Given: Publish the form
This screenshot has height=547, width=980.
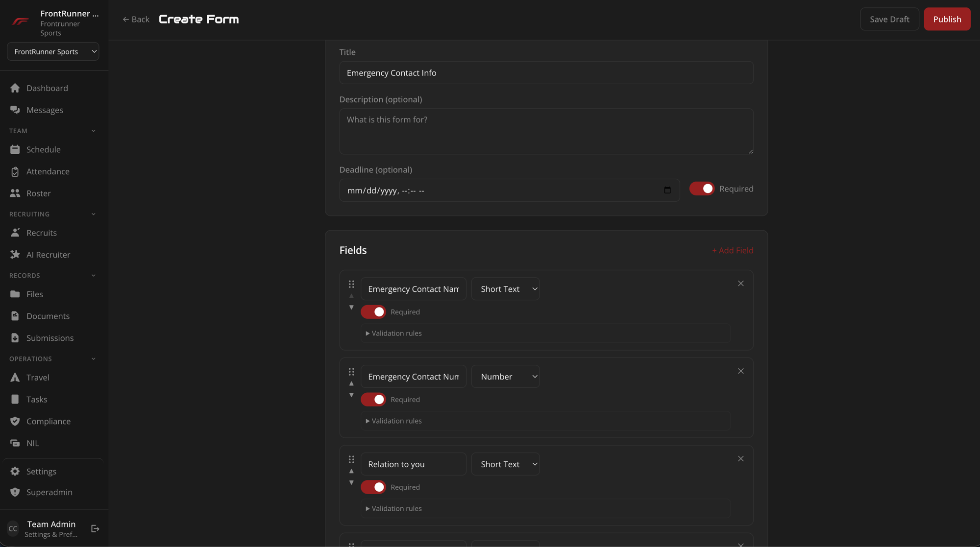Looking at the screenshot, I should coord(947,19).
